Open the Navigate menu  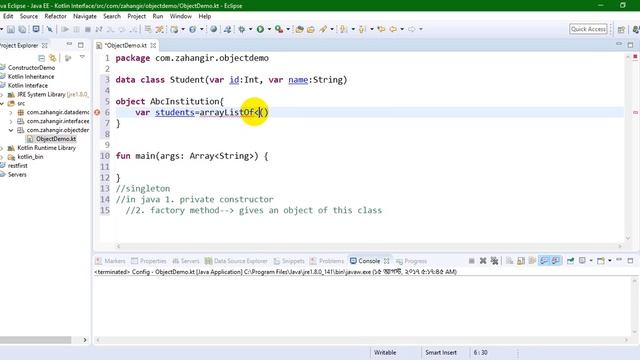(85, 16)
